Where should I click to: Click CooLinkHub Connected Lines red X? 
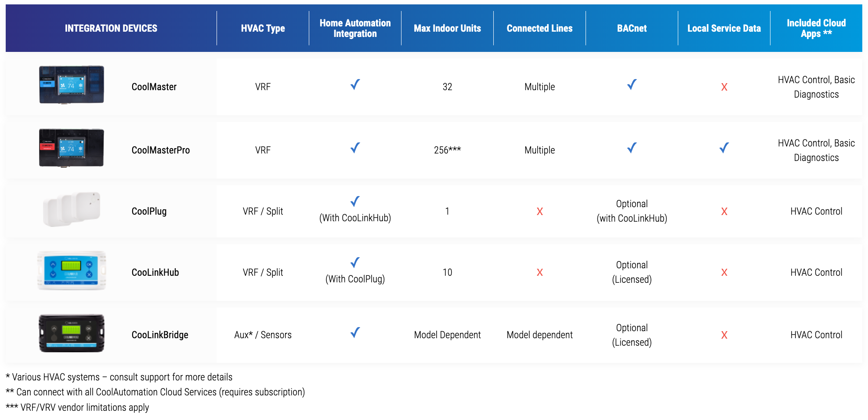tap(540, 273)
